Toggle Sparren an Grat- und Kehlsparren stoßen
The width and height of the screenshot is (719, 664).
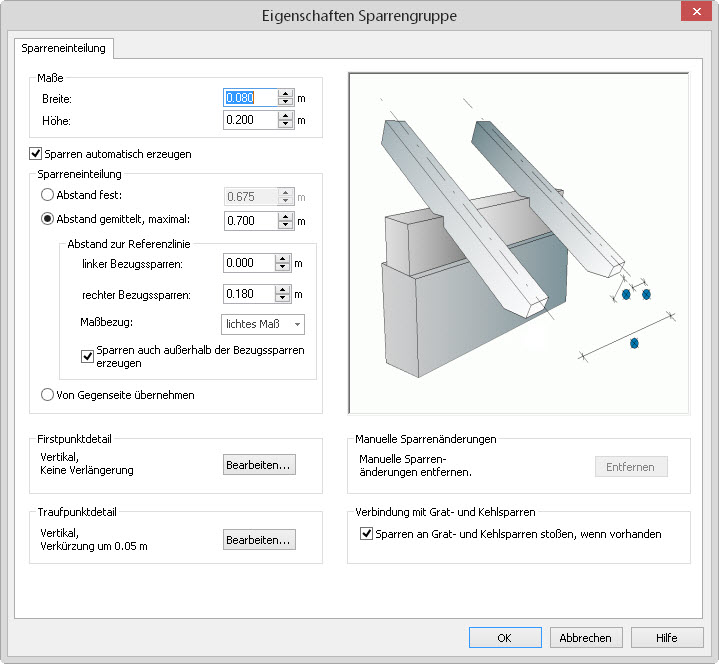pyautogui.click(x=366, y=533)
